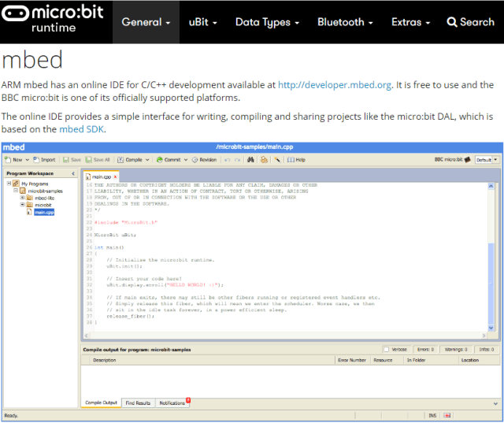Expand the mbed-lite folder
This screenshot has width=504, height=423.
23,198
